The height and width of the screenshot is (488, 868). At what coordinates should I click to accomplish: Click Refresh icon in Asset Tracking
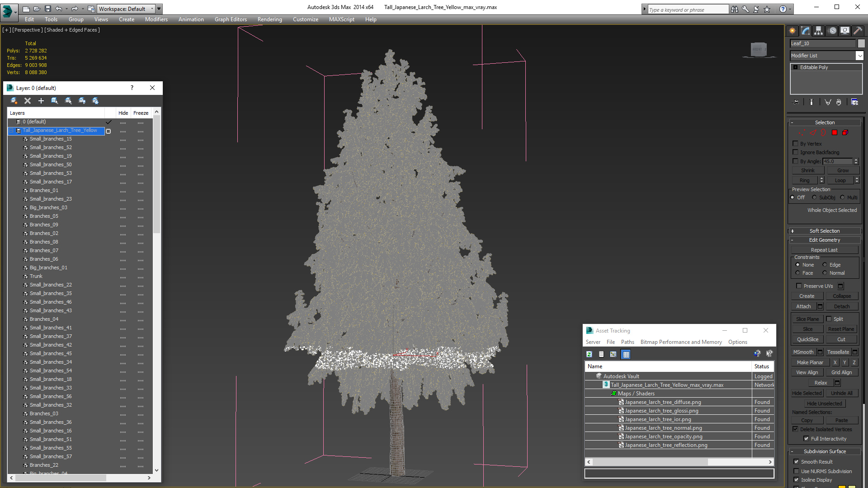589,354
